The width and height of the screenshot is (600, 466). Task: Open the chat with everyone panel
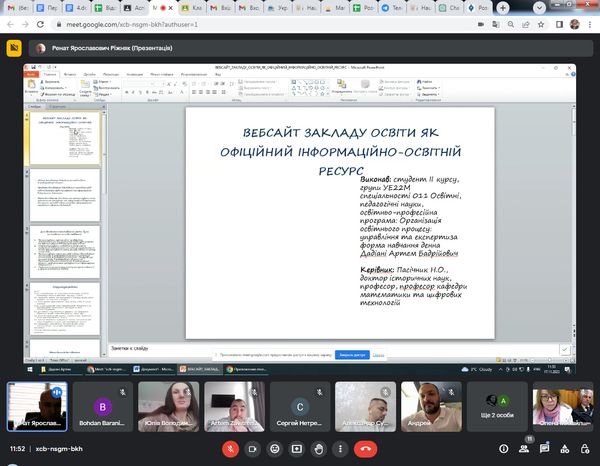tap(543, 449)
